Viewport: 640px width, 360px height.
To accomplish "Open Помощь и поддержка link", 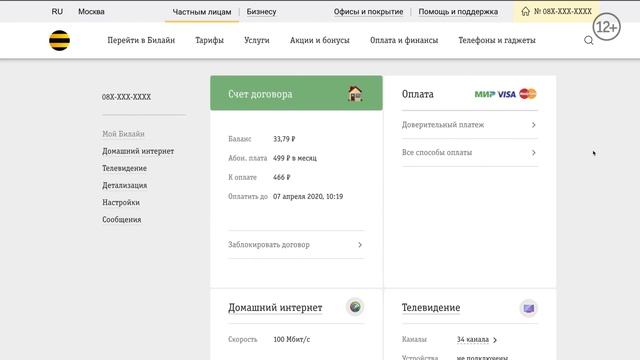I will [x=458, y=12].
